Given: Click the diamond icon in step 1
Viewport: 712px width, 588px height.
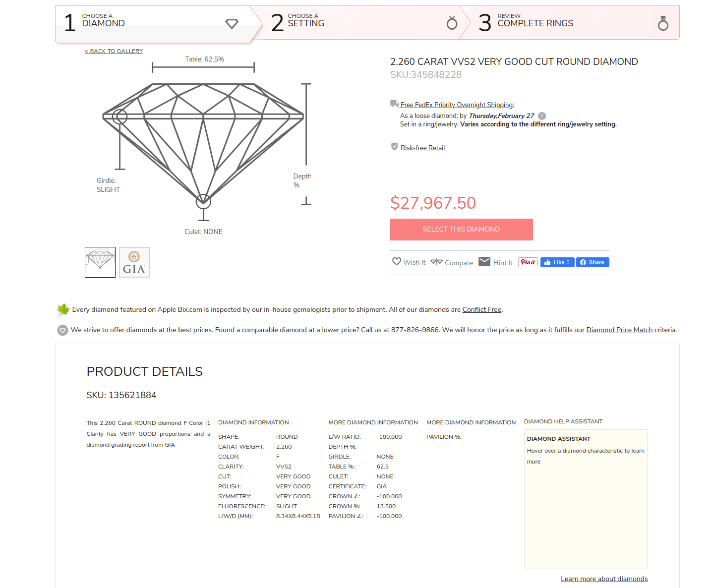Looking at the screenshot, I should (232, 24).
